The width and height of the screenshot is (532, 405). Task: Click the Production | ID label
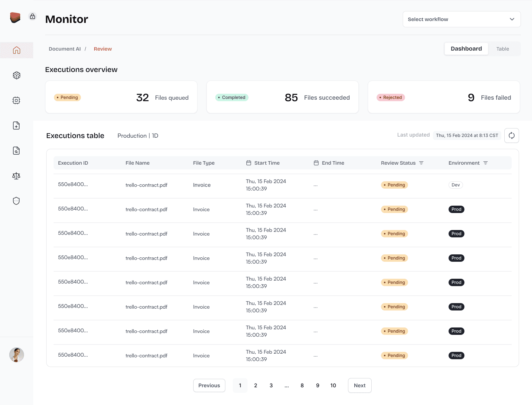coord(138,136)
